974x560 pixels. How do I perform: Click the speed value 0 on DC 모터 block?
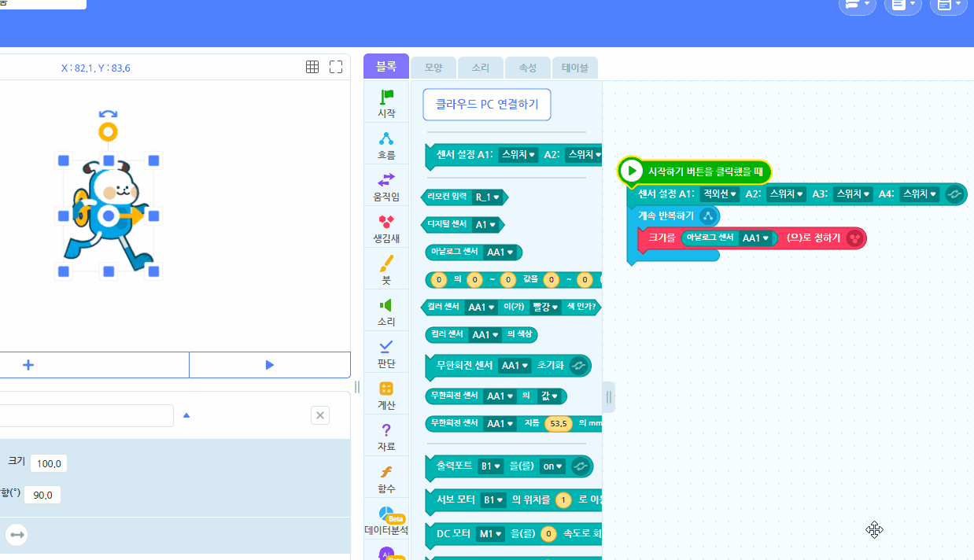(x=549, y=533)
